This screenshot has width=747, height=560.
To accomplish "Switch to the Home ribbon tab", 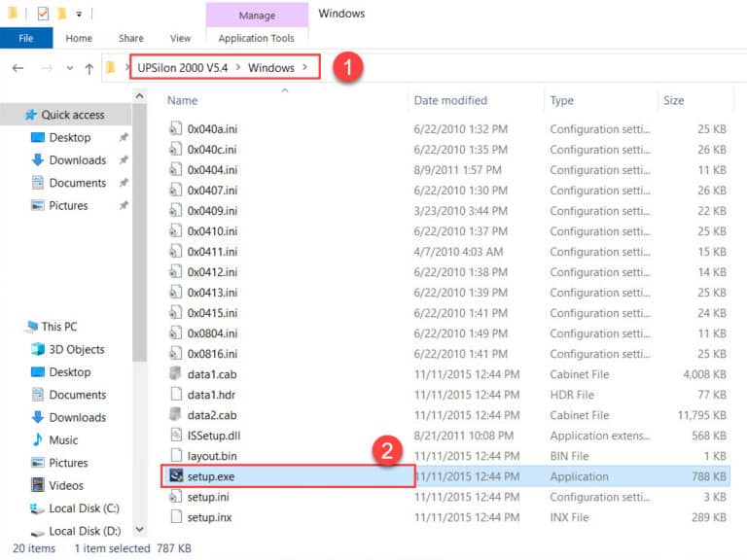I will (x=79, y=38).
